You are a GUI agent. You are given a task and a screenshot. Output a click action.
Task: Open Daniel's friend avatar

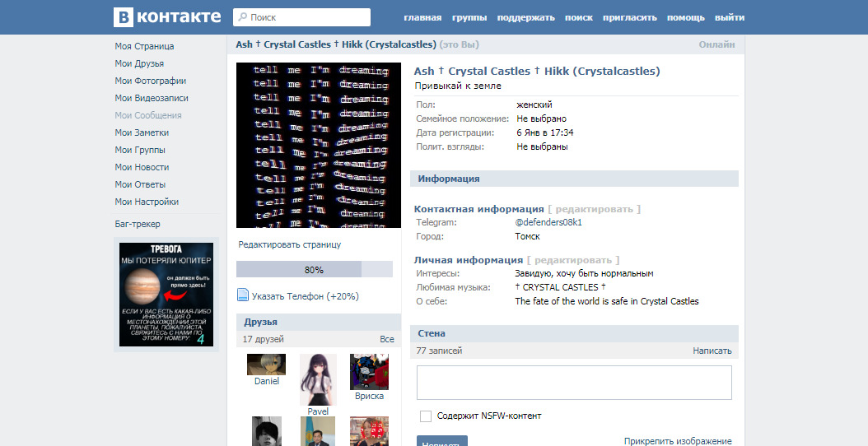click(x=266, y=365)
